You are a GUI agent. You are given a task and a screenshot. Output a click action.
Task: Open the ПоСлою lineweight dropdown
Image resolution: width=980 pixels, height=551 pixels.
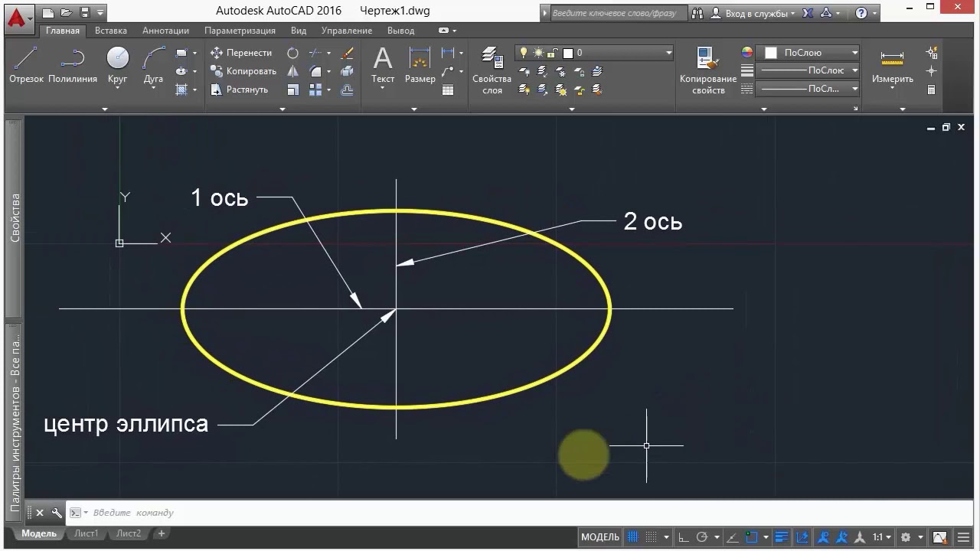[854, 70]
